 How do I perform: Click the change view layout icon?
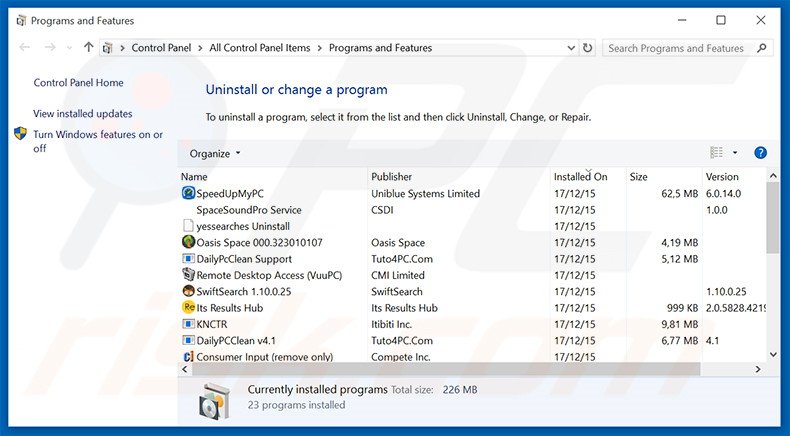point(716,152)
